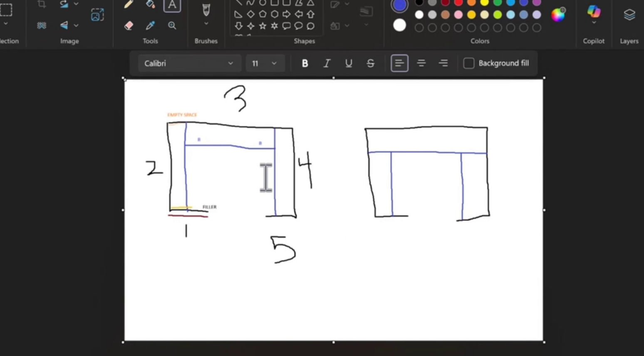644x356 pixels.
Task: Choose the hexagon shape
Action: pyautogui.click(x=275, y=15)
